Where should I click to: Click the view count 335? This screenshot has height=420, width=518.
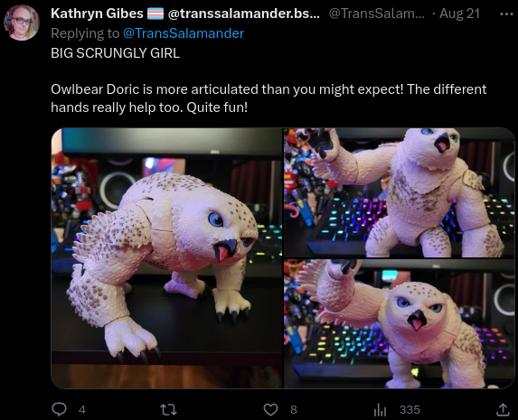tap(410, 410)
